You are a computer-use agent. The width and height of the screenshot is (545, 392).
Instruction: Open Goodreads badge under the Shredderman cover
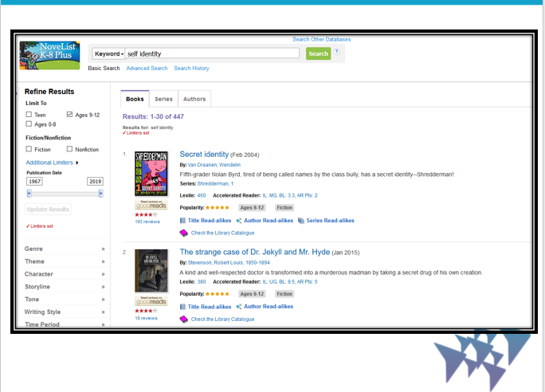pyautogui.click(x=151, y=204)
